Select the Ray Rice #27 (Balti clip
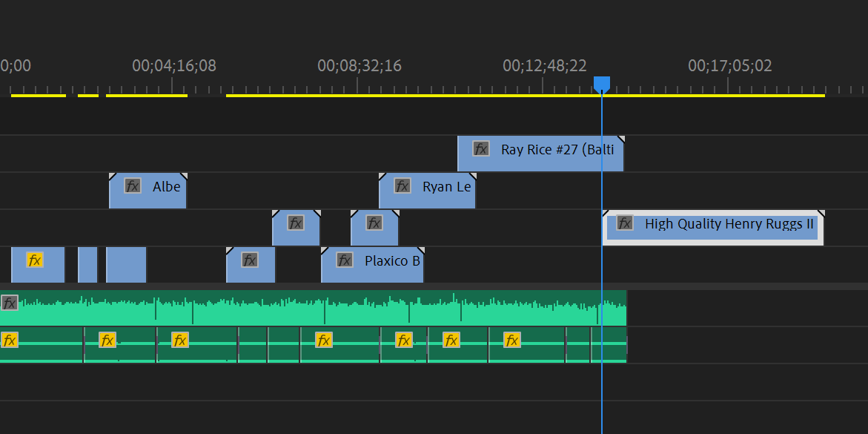This screenshot has height=434, width=868. [x=540, y=154]
